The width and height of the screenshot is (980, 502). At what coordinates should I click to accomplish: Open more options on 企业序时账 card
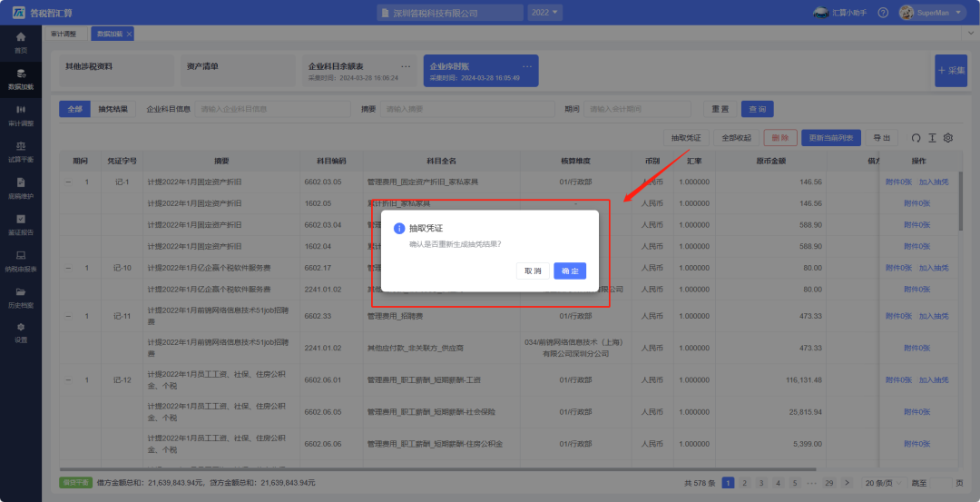(527, 66)
